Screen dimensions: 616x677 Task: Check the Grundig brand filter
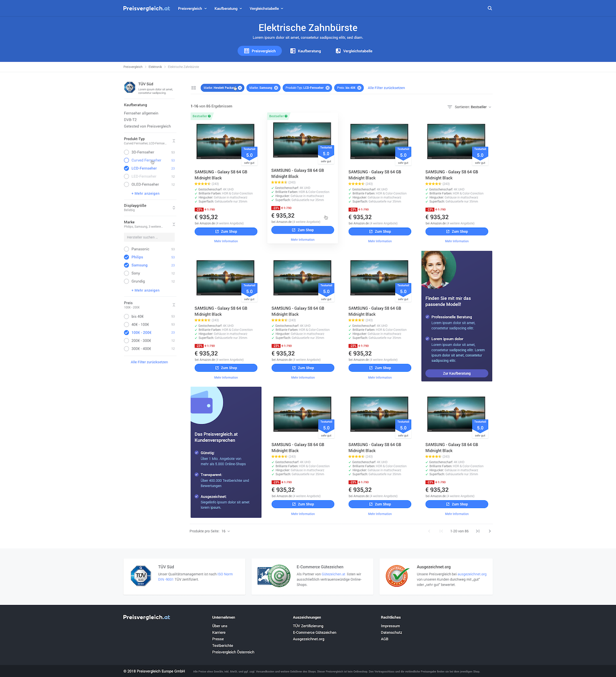(x=127, y=281)
